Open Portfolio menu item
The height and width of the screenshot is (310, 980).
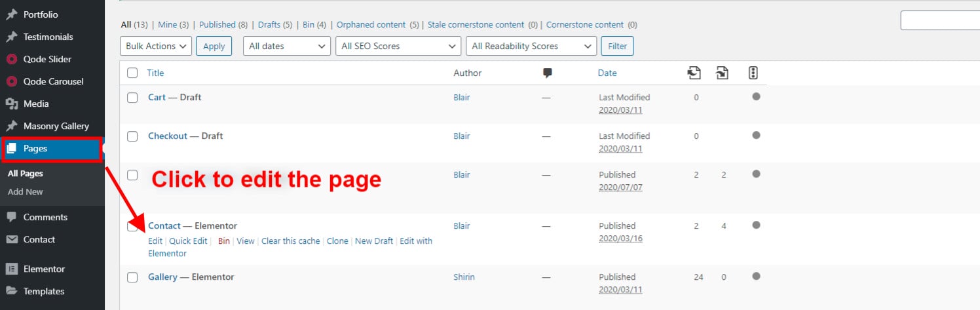pyautogui.click(x=40, y=14)
